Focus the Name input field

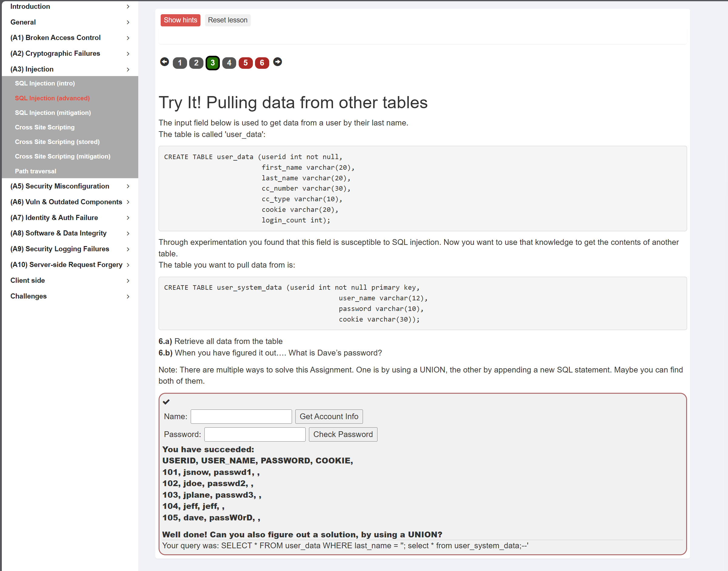click(241, 416)
